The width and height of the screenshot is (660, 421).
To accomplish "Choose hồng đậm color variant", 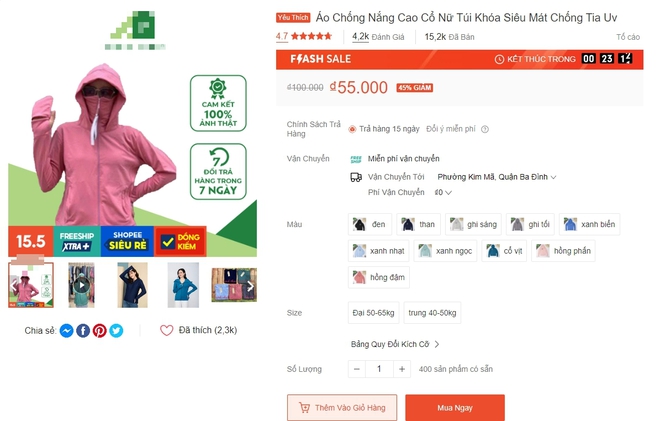I will [x=379, y=277].
